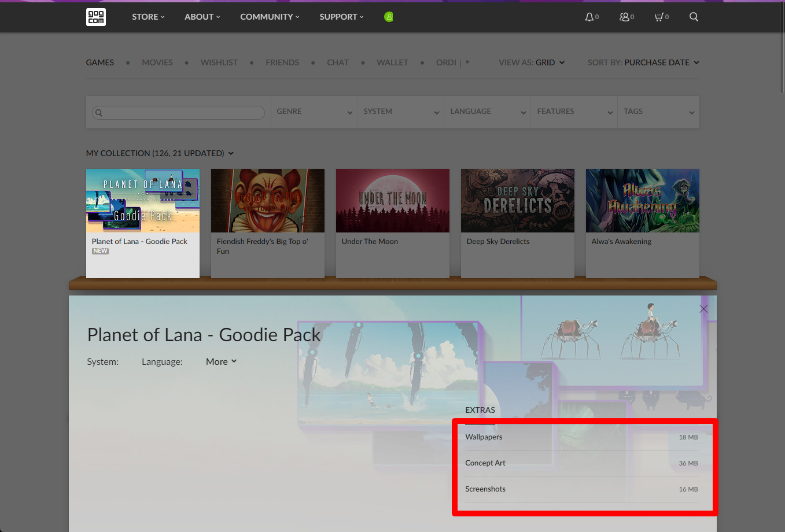
Task: Switch to the WISHLIST tab
Action: click(x=219, y=62)
